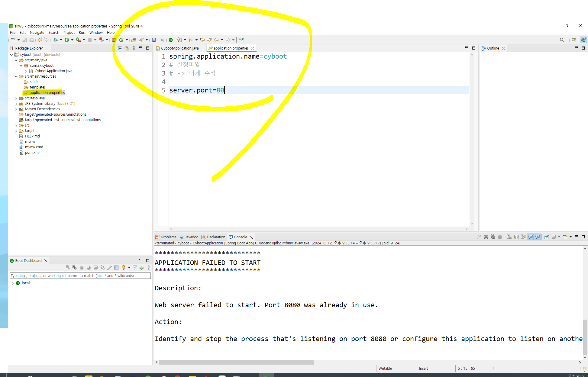Click the filter funnel icon in Boot Dashboard

134,268
